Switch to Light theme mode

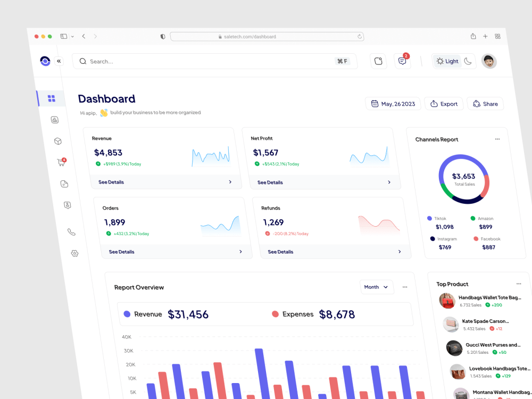coord(447,61)
